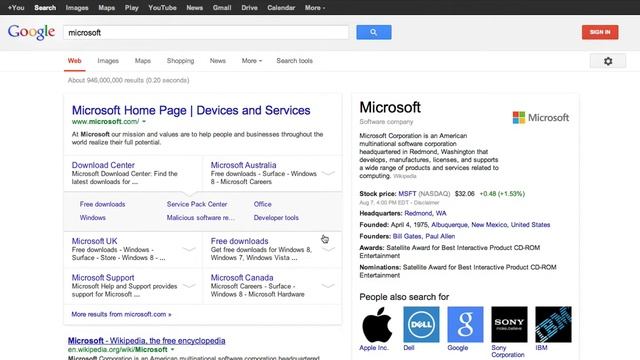Switch to the Maps results tab
640x360 pixels.
(142, 61)
